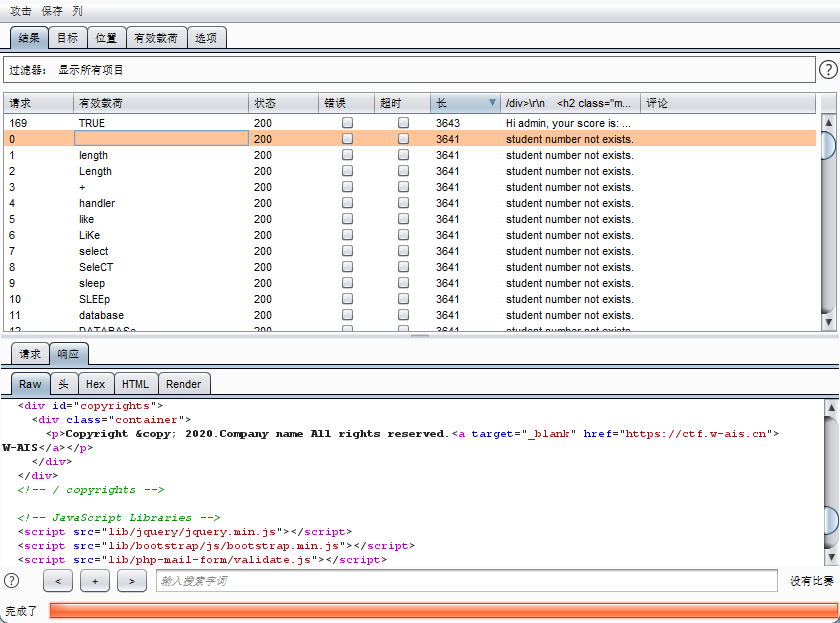The image size is (840, 623).
Task: Toggle sort arrow on the 长 column
Action: [x=492, y=102]
